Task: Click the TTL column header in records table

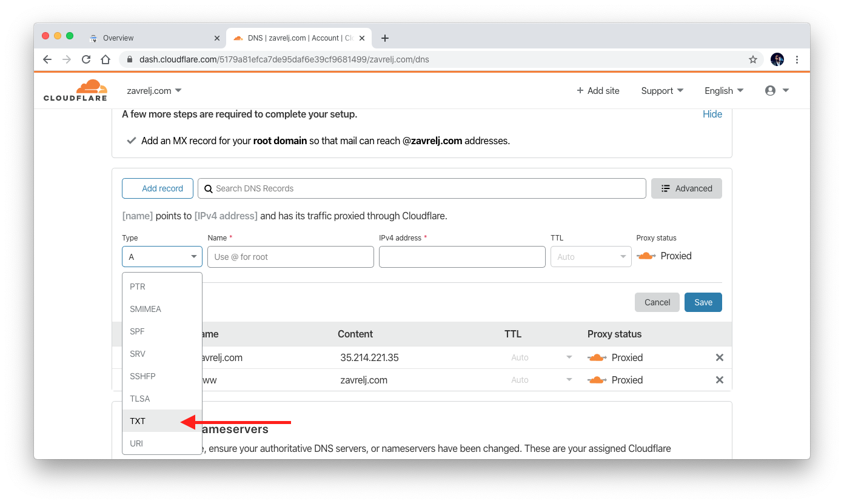Action: coord(513,334)
